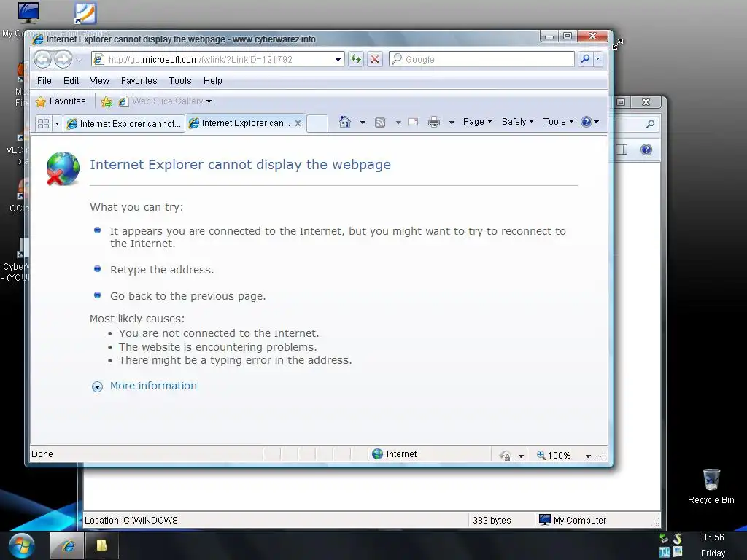This screenshot has width=747, height=560.
Task: Select the Foxit Reader desktop shortcut
Action: (x=86, y=19)
